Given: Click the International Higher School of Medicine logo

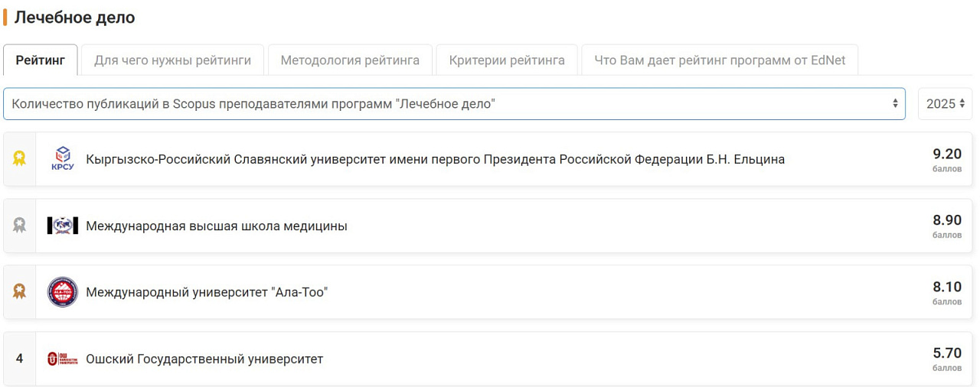Looking at the screenshot, I should [x=63, y=226].
